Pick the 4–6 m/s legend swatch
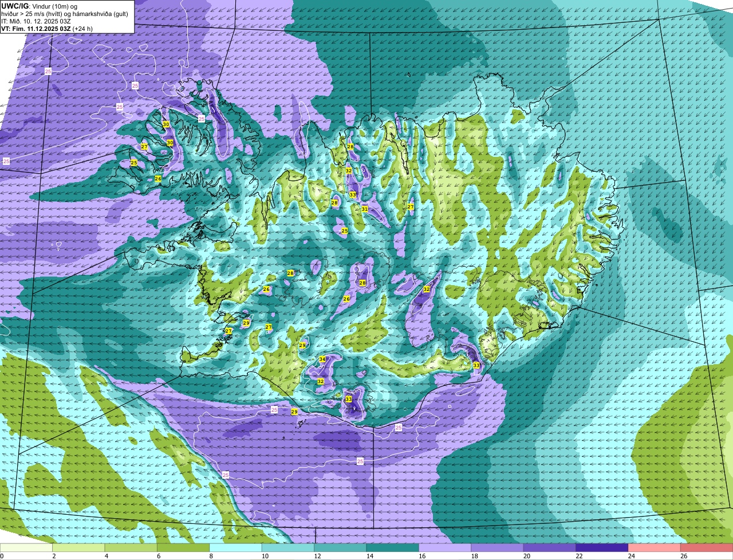 [x=131, y=548]
